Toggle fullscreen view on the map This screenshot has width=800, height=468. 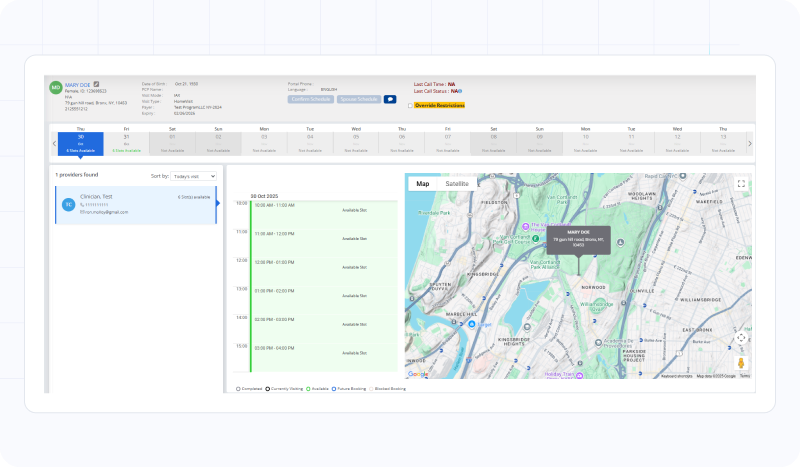[741, 184]
